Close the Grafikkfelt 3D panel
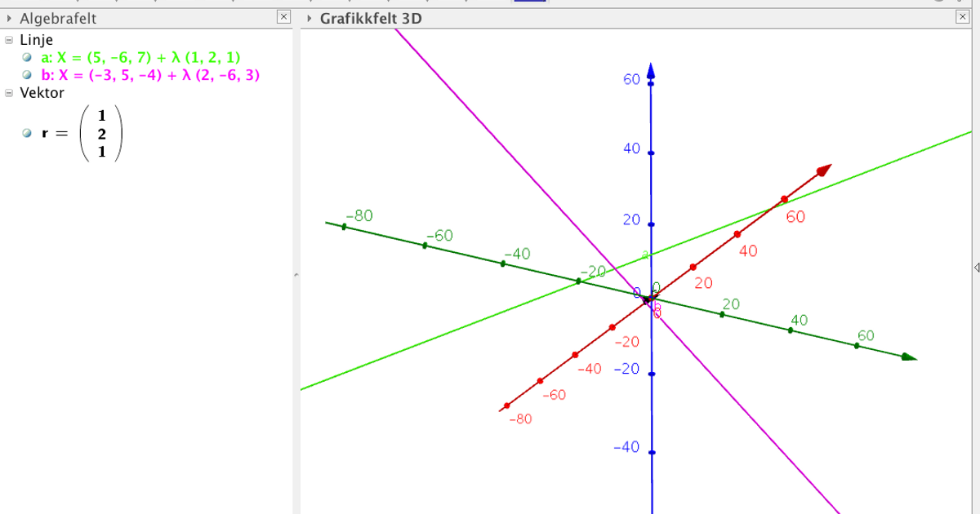 pyautogui.click(x=963, y=17)
